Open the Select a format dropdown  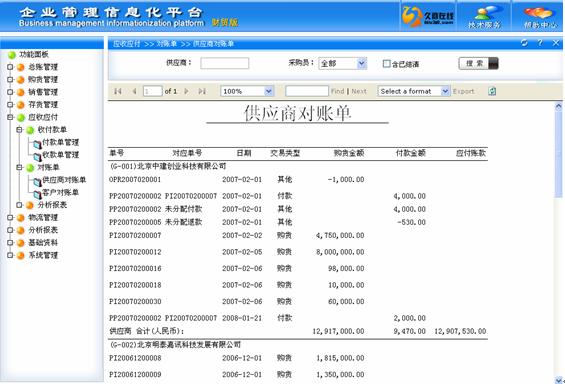tap(413, 91)
